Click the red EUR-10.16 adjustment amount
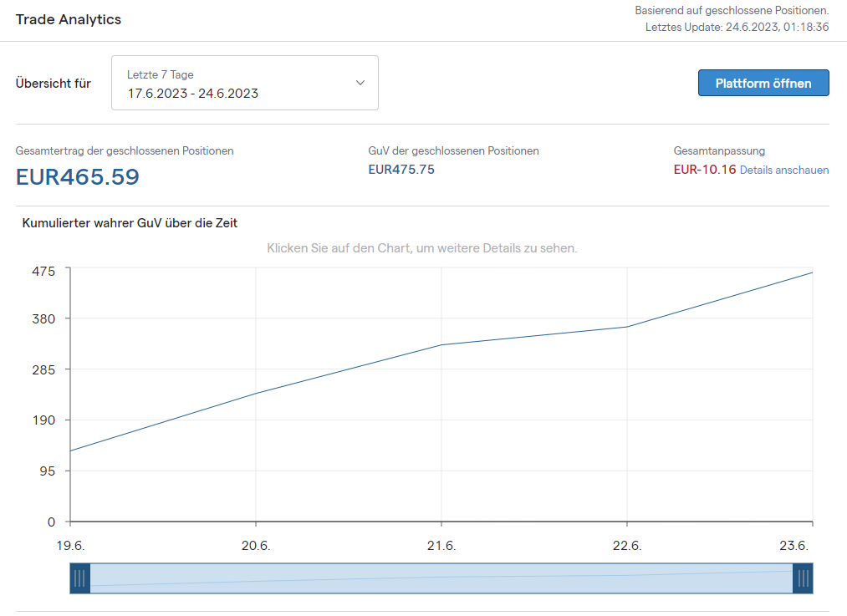The width and height of the screenshot is (847, 616). coord(704,170)
